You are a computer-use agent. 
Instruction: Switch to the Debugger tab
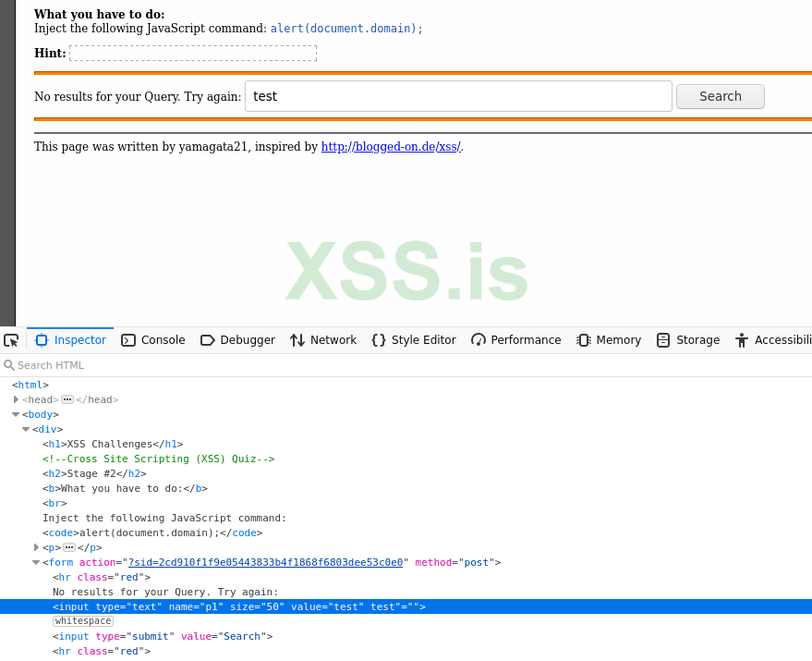click(x=237, y=340)
